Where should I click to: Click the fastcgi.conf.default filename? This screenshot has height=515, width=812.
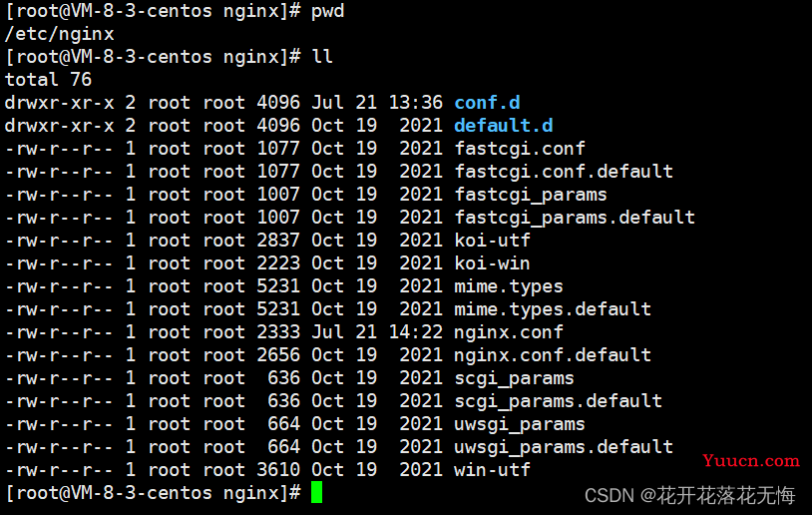point(564,172)
